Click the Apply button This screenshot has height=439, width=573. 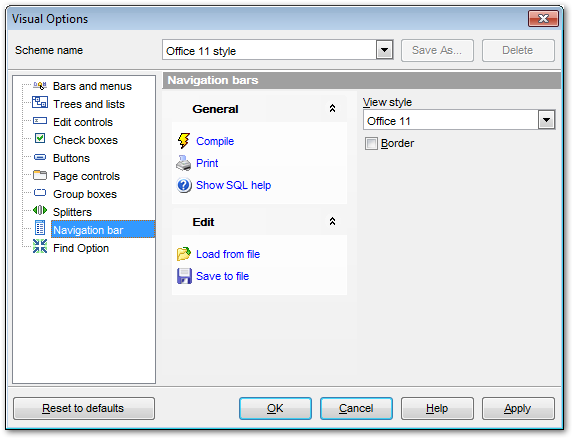[518, 408]
